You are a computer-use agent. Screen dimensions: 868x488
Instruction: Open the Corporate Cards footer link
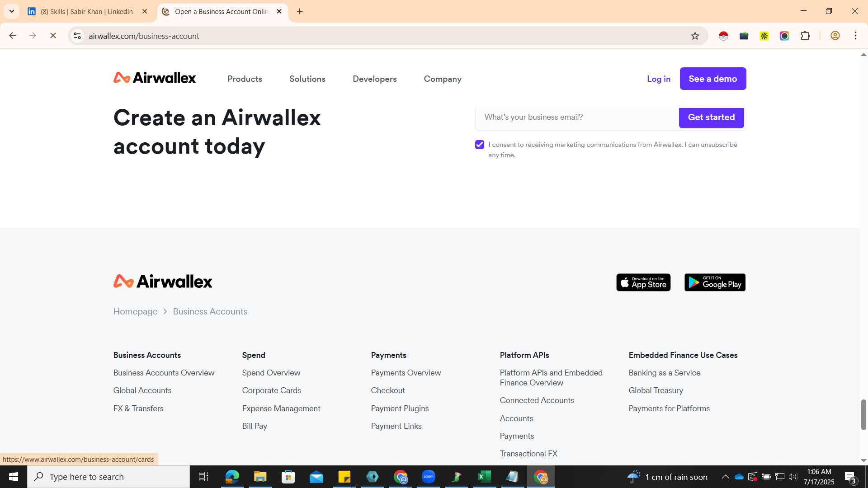[272, 390]
